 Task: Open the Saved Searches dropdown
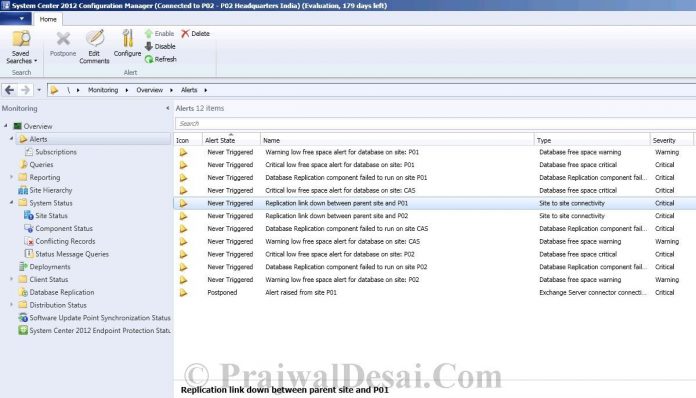21,47
